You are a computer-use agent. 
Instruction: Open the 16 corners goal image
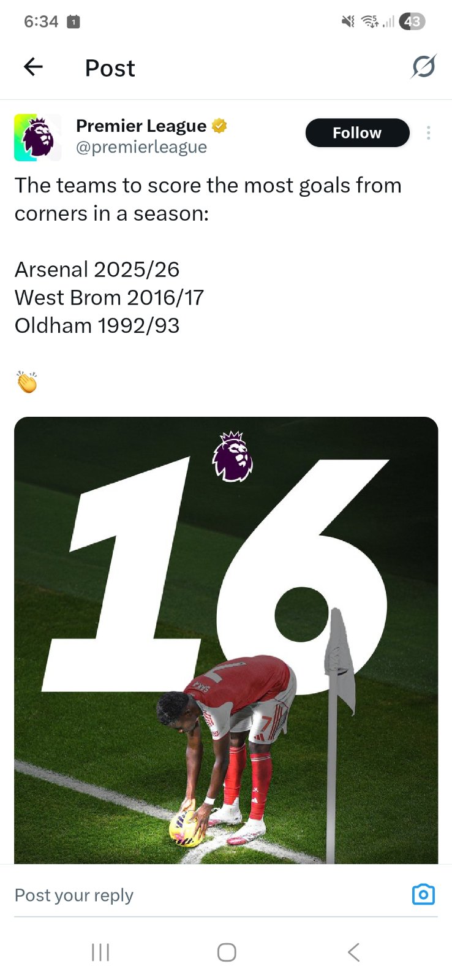tap(226, 640)
